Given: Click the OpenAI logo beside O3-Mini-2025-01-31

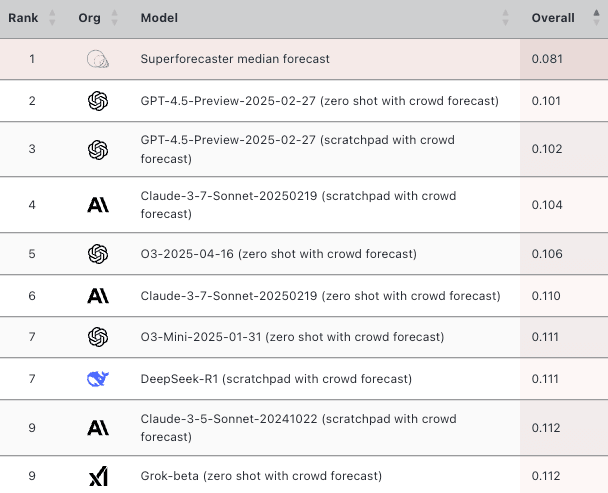Looking at the screenshot, I should 97,338.
